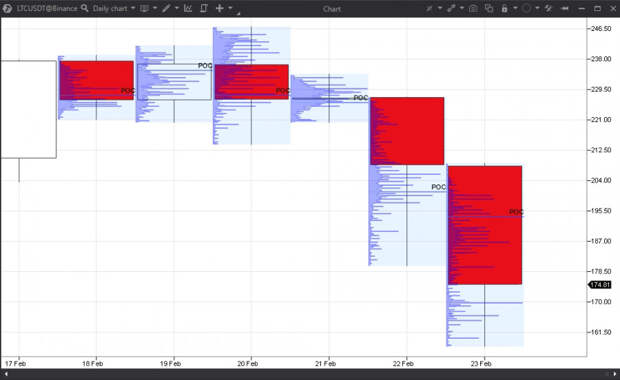This screenshot has width=620, height=380.
Task: Click the 17 Feb date label
Action: click(15, 363)
